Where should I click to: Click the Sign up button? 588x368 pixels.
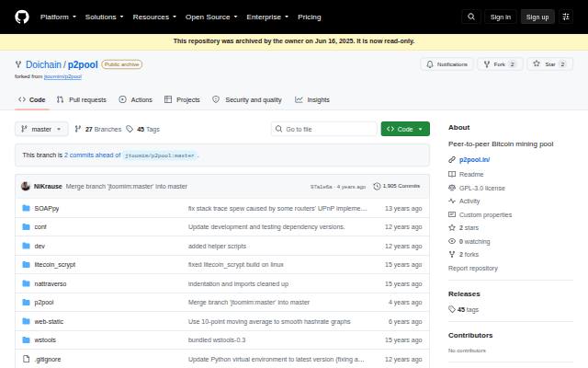[x=537, y=17]
